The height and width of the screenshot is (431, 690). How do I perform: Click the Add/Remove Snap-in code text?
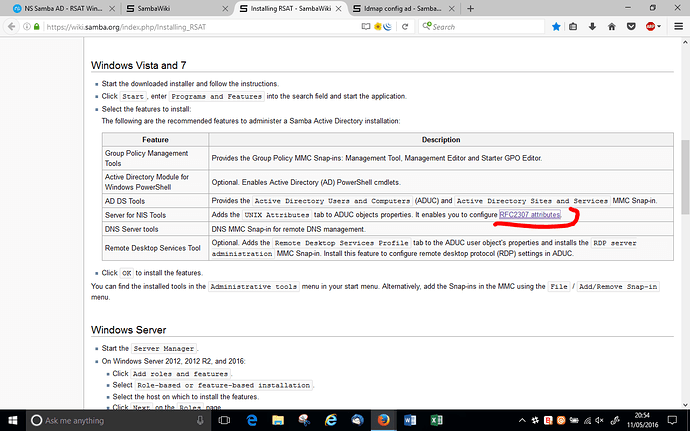[x=618, y=287]
